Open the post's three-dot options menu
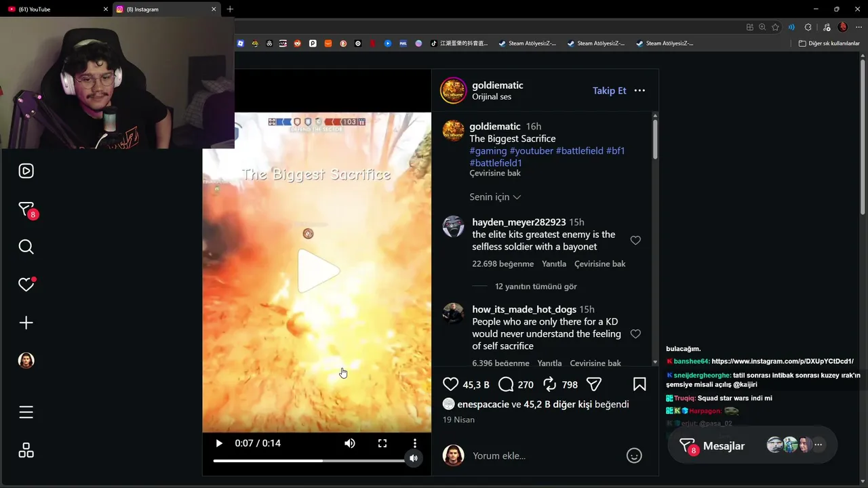Image resolution: width=868 pixels, height=488 pixels. [x=639, y=91]
